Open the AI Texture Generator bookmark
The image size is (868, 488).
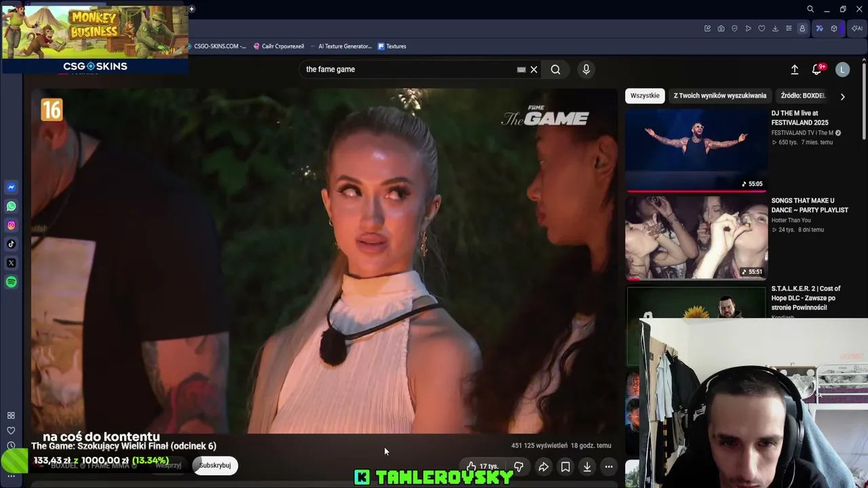(x=341, y=46)
